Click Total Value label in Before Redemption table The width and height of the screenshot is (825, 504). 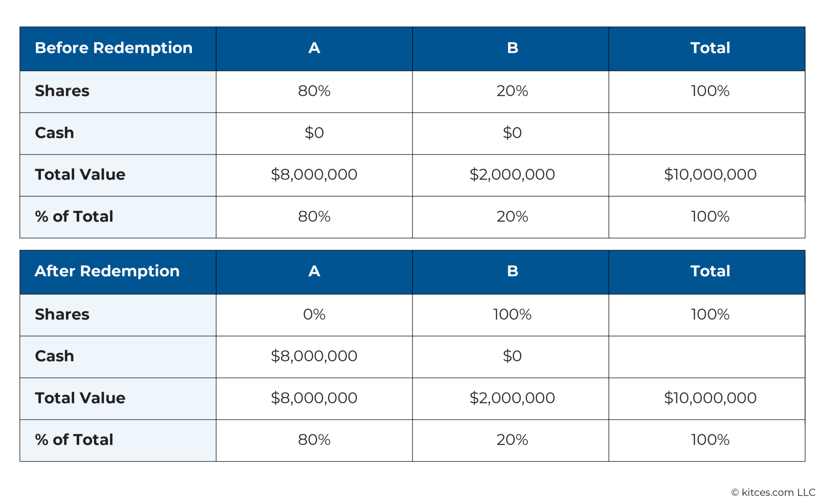(80, 175)
